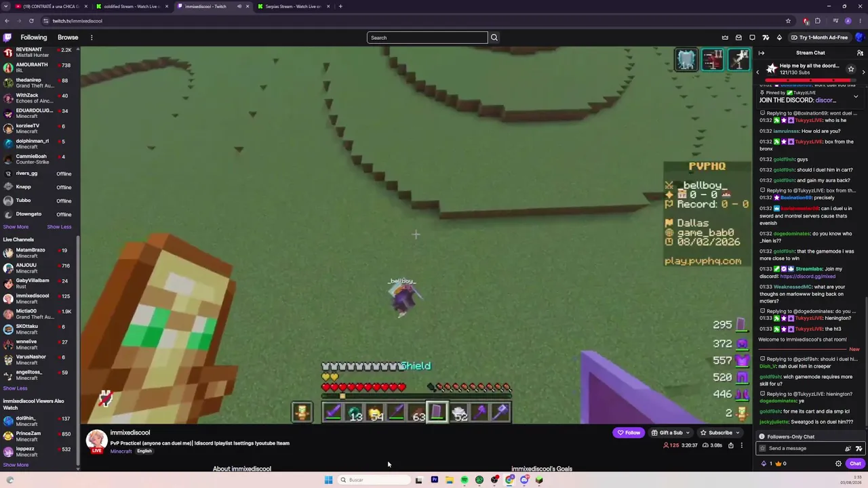The image size is (868, 488).
Task: Go to the previous goal in chat header
Action: point(758,72)
